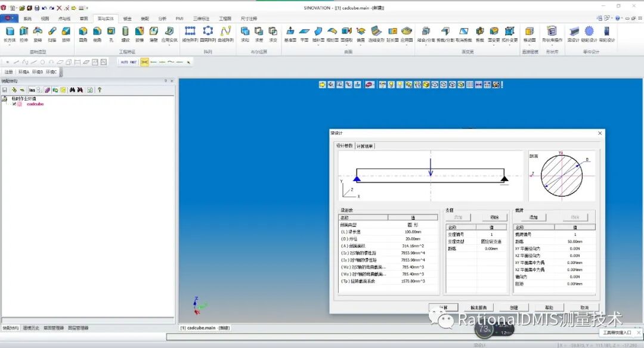
Task: Create a hole with 孔 tool
Action: click(112, 33)
